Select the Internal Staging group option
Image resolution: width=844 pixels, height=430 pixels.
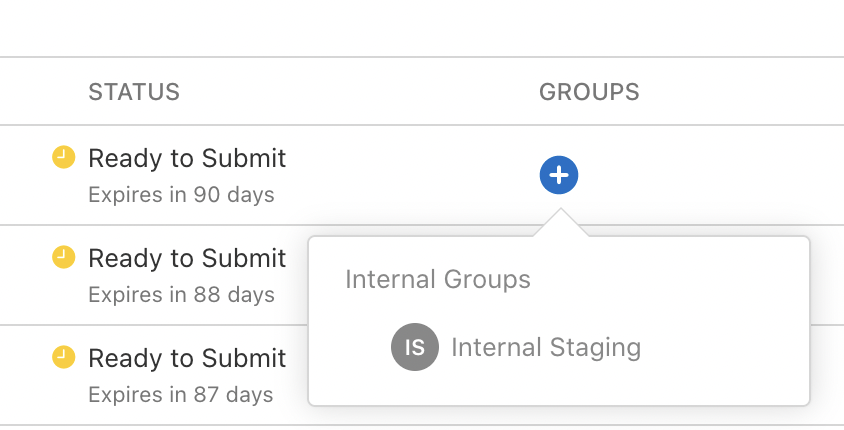click(545, 348)
